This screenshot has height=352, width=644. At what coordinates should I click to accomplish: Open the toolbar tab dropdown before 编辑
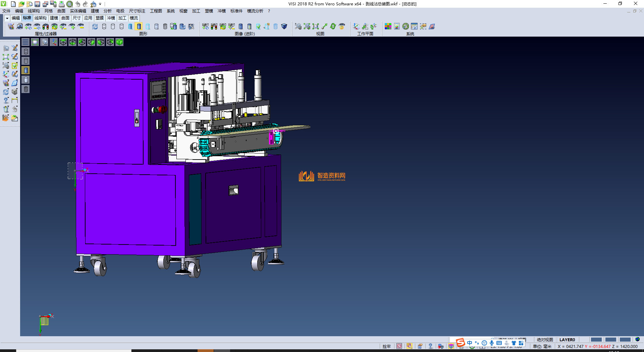coord(7,18)
